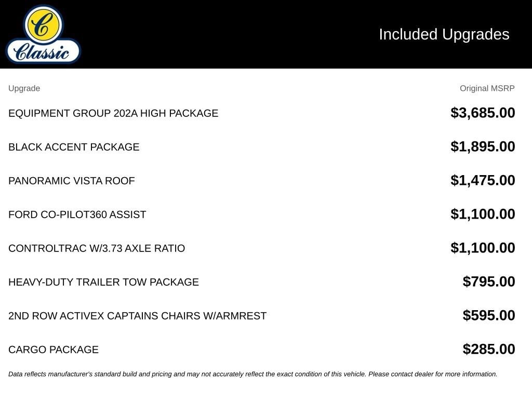
Task: Click the $595.00 price
Action: [x=488, y=315]
